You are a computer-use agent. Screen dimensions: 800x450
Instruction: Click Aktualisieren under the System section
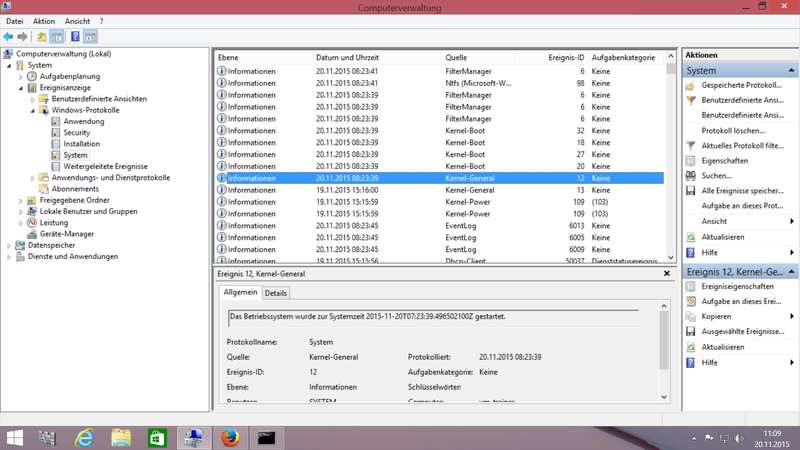(x=722, y=237)
